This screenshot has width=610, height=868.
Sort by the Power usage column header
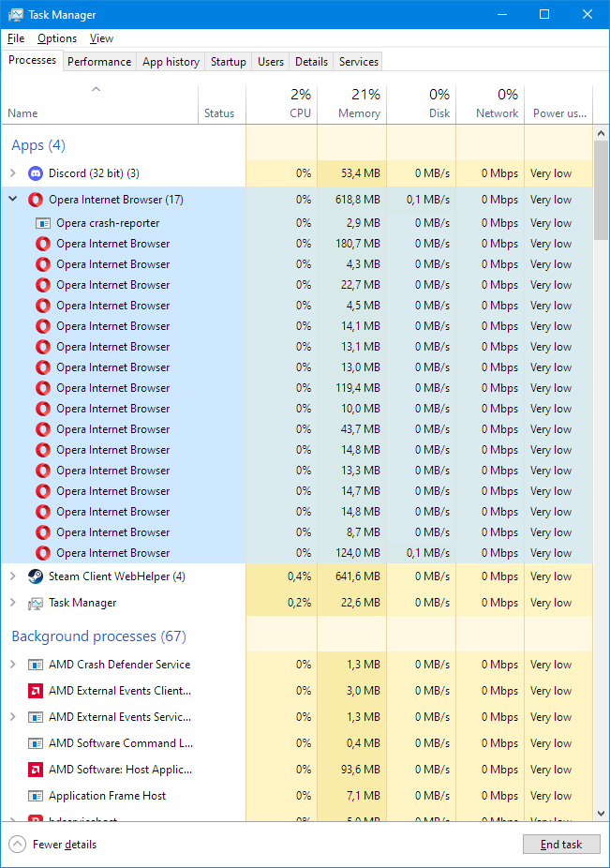(x=558, y=105)
